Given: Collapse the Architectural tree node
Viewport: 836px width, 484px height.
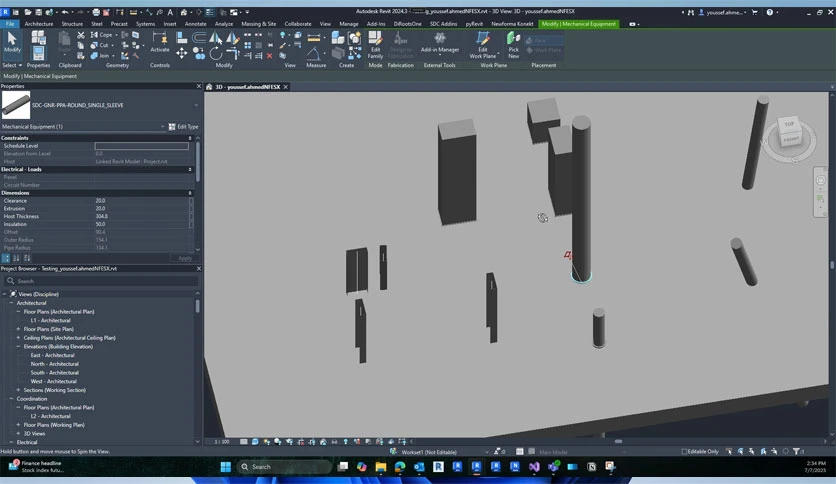Looking at the screenshot, I should click(11, 303).
